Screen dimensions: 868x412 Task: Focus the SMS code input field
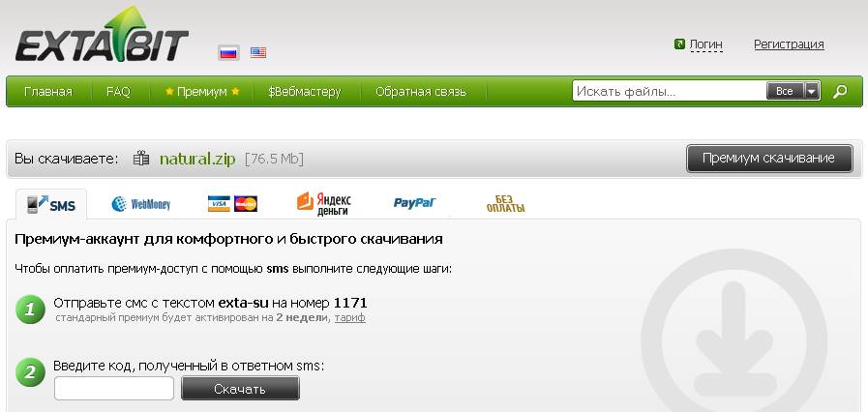click(114, 389)
